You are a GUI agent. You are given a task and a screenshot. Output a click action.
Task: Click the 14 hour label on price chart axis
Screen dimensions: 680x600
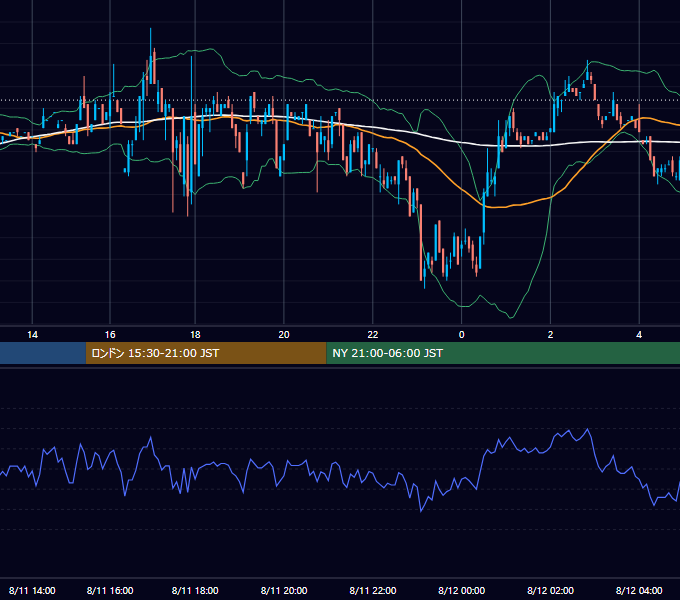click(x=33, y=335)
